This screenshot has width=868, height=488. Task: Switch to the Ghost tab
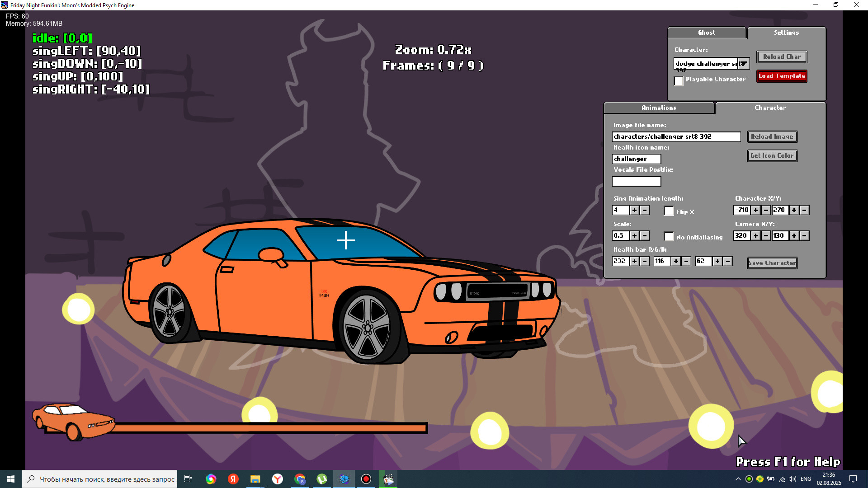707,33
